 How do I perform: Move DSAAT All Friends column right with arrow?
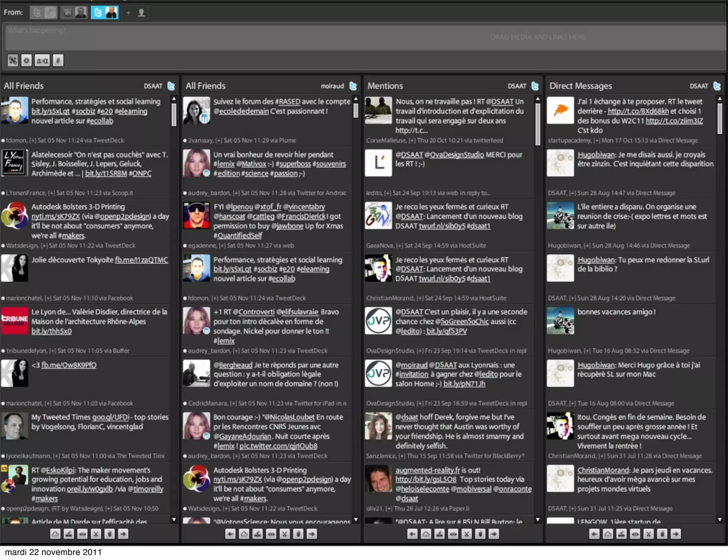[x=123, y=534]
